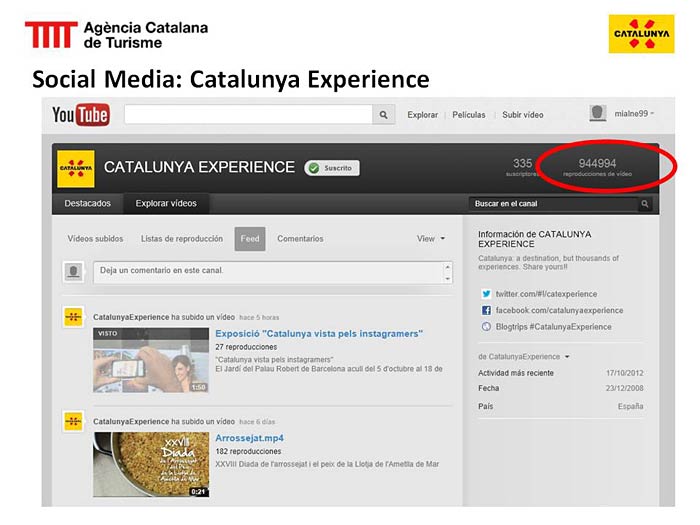Click channel icon beside hace 5 horas post
Viewport: 700px width, 525px height.
point(74,317)
